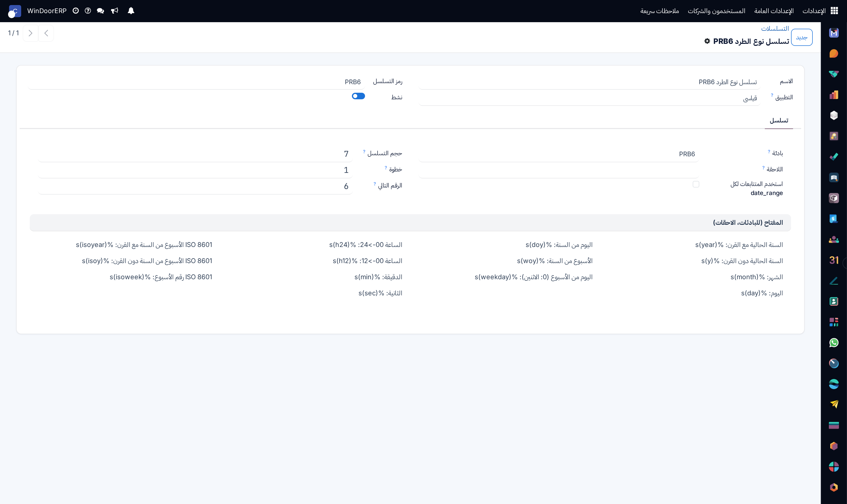Open the ملاحظات سريعة menu
The image size is (847, 504).
coord(659,11)
